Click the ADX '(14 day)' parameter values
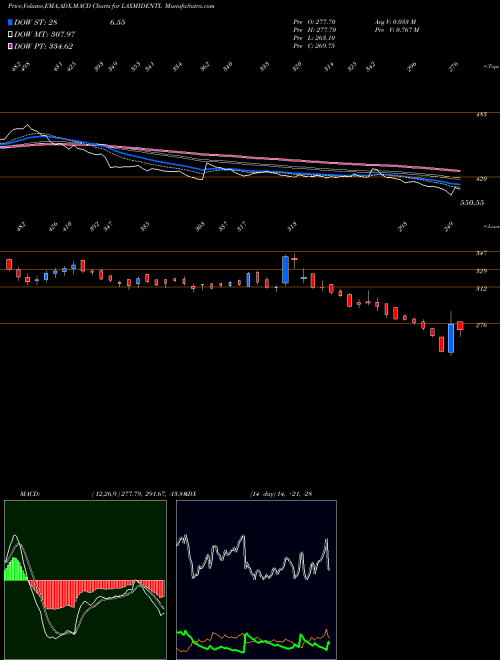The image size is (500, 660). tap(280, 494)
